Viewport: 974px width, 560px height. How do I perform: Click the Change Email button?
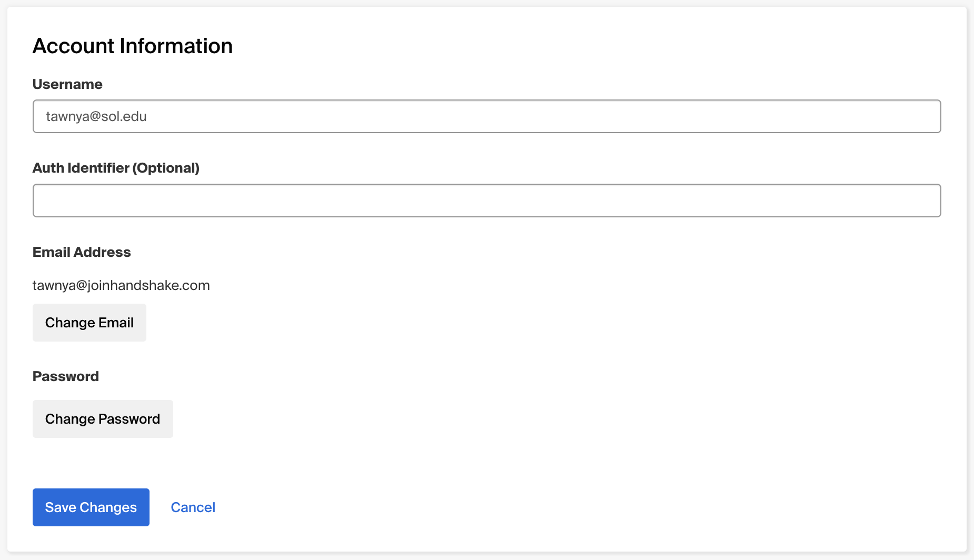click(90, 323)
